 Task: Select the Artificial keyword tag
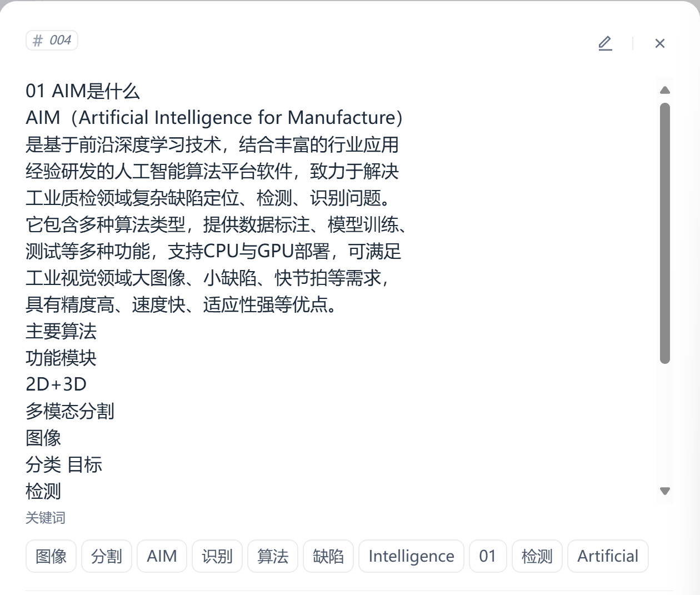point(608,556)
